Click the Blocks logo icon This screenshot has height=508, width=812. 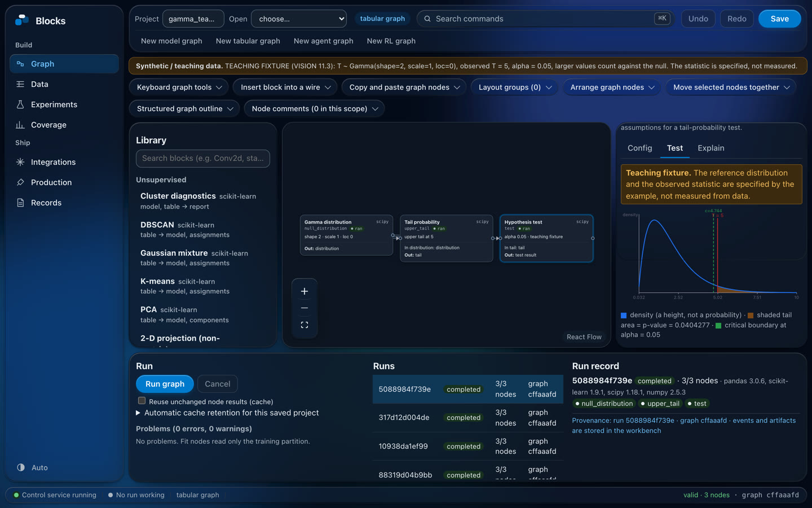click(x=21, y=20)
